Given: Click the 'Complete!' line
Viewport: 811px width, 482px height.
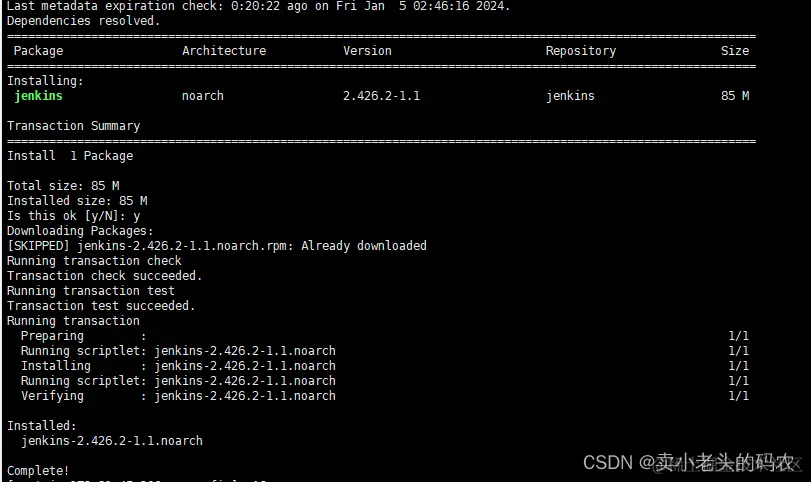Looking at the screenshot, I should click(38, 471).
